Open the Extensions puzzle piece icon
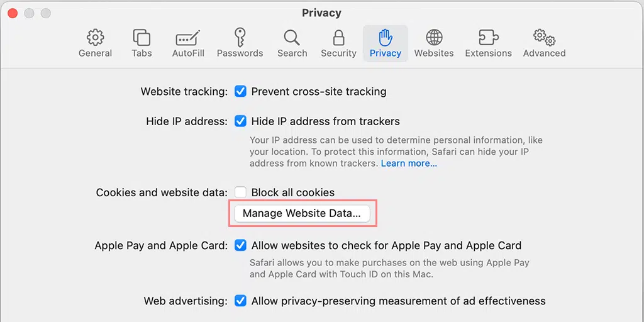Viewport: 644px width, 322px height. 488,37
